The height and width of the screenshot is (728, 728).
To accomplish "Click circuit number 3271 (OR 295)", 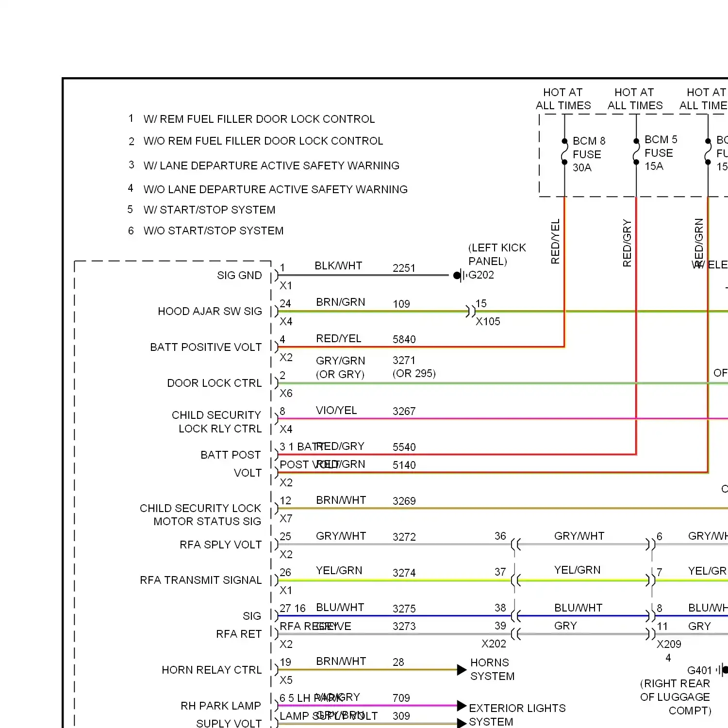I will (414, 366).
